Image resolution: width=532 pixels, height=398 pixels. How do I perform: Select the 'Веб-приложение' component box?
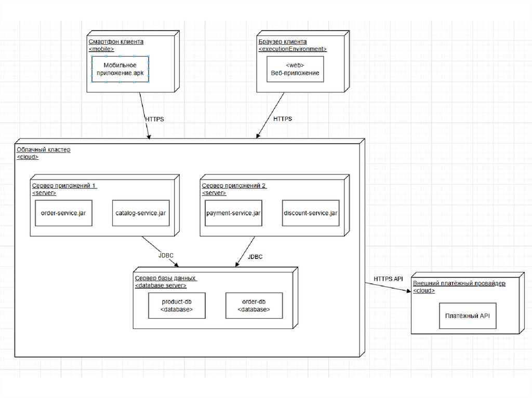(295, 69)
